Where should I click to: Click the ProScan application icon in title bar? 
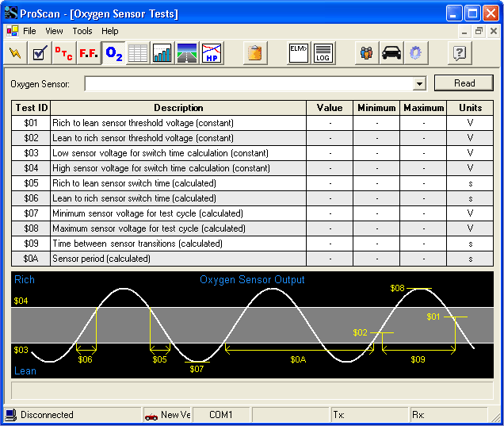pos(10,13)
